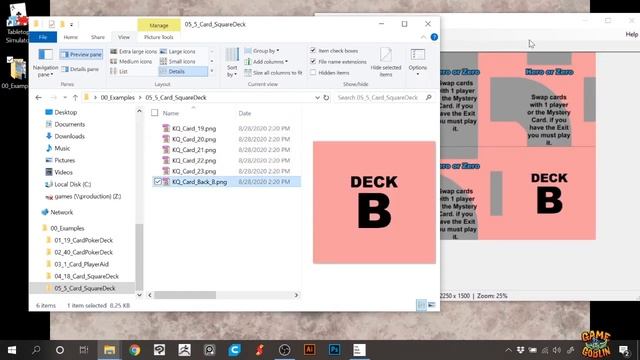Open Music in navigation pane
Image resolution: width=640 pixels, height=360 pixels.
(62, 148)
